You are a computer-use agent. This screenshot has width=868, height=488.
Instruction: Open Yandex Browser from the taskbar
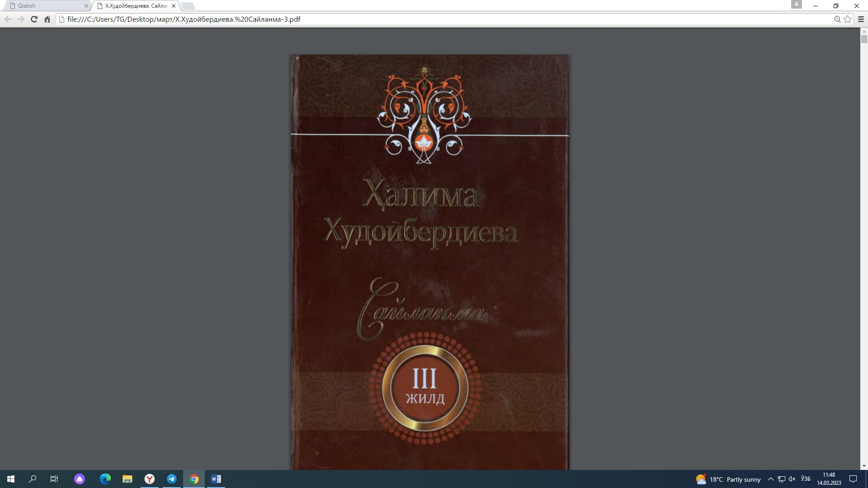coord(149,479)
